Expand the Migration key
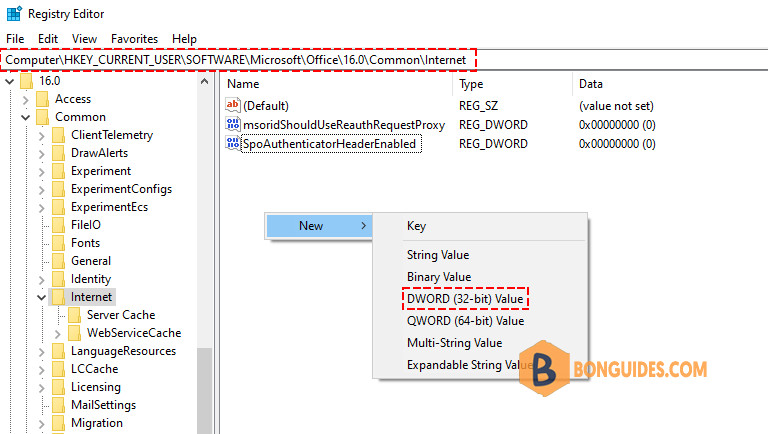 tap(42, 424)
